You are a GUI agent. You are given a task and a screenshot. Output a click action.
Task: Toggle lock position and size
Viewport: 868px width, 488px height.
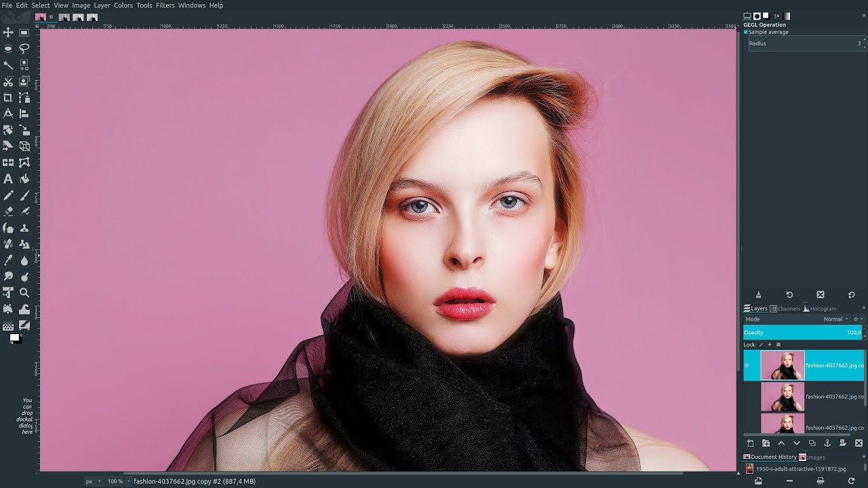pyautogui.click(x=770, y=344)
